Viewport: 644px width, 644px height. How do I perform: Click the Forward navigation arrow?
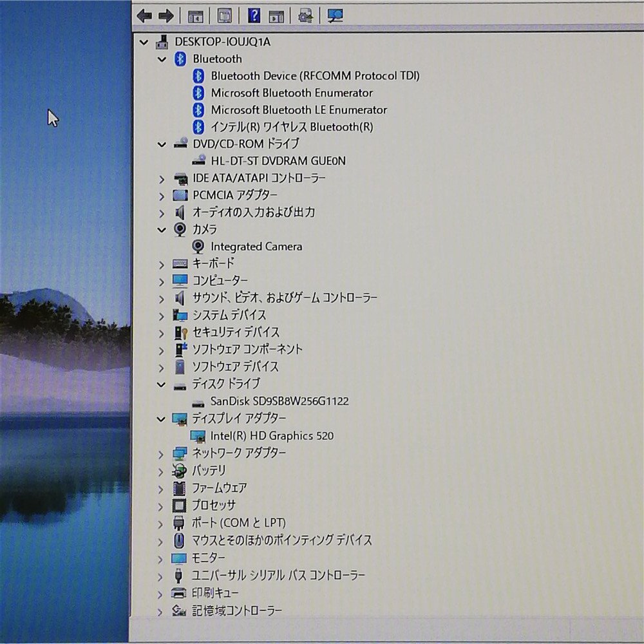(x=167, y=15)
